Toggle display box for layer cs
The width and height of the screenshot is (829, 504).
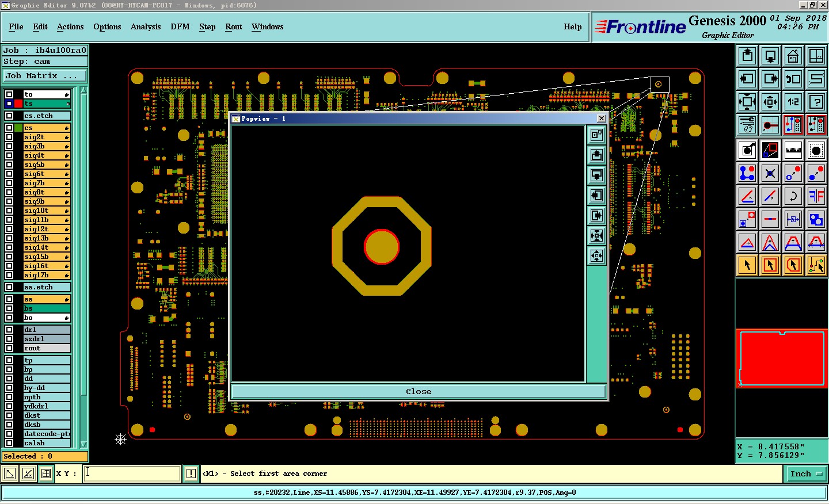pos(9,128)
